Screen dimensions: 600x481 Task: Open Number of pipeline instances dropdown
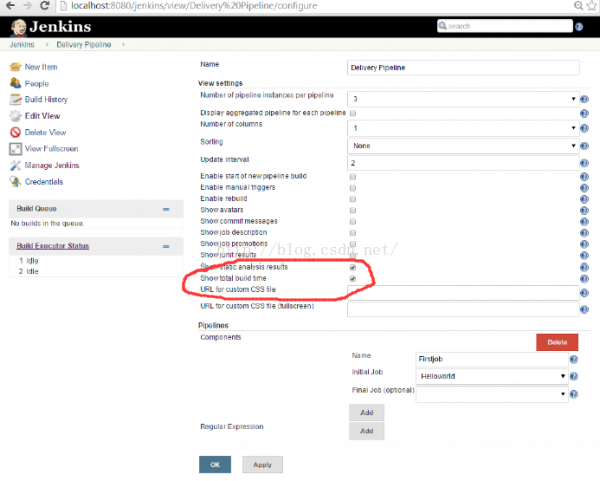tap(463, 99)
